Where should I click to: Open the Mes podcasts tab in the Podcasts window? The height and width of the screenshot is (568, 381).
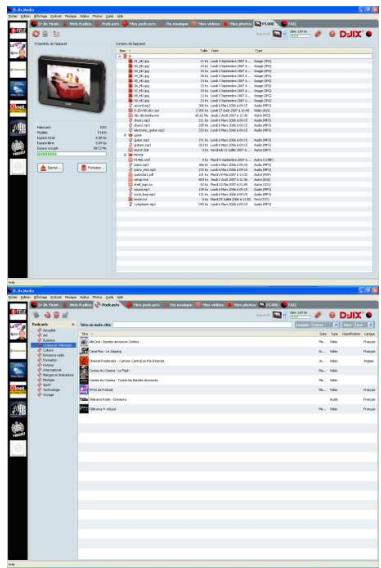(x=143, y=305)
